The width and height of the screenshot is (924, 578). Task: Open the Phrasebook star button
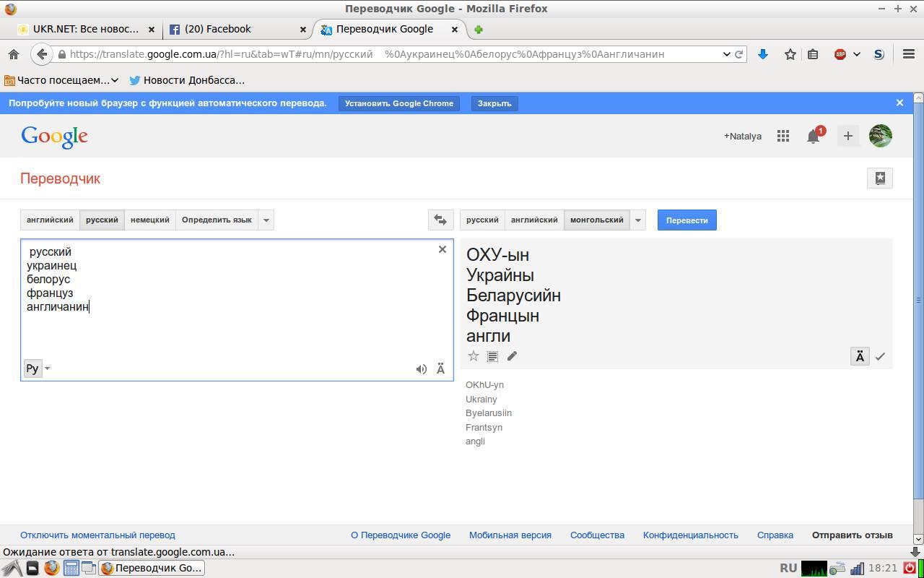point(880,178)
